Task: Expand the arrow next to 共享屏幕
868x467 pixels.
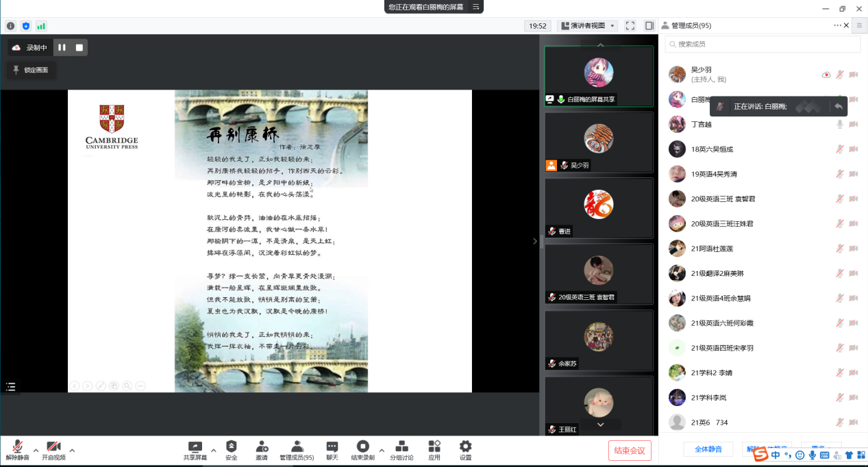Action: point(213,450)
